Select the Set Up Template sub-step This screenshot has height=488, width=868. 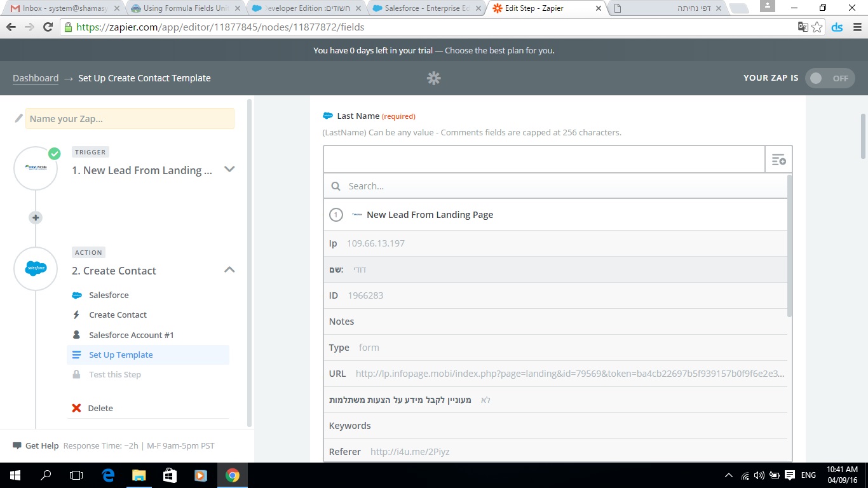(148, 355)
